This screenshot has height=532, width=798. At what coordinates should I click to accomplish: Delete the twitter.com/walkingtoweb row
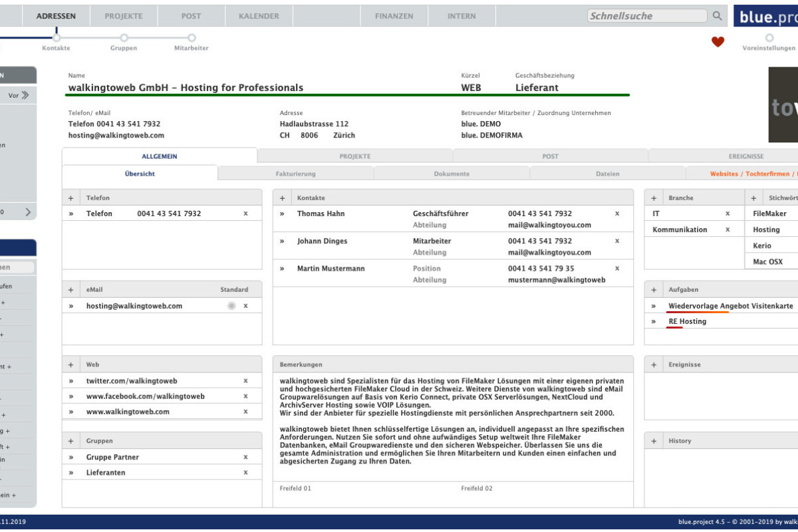[245, 381]
